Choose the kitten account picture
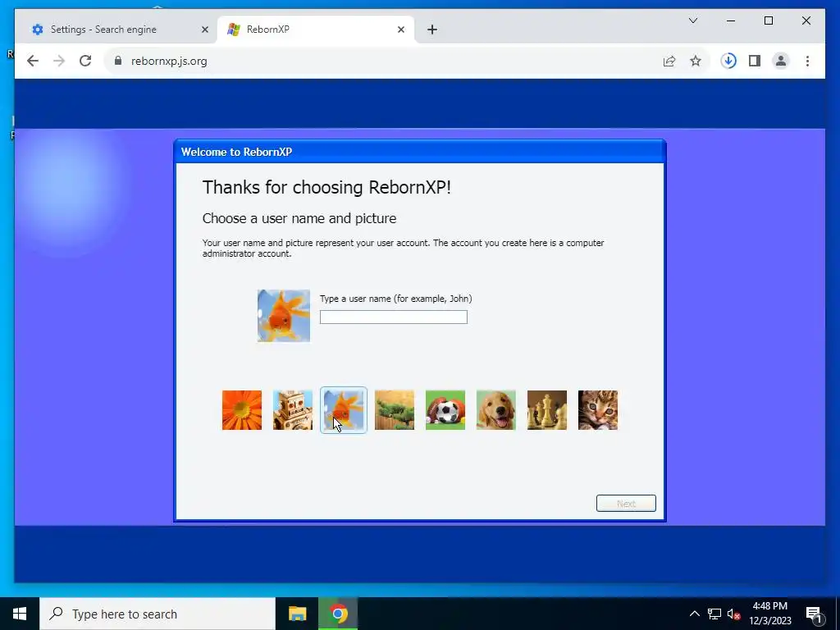 coord(598,410)
